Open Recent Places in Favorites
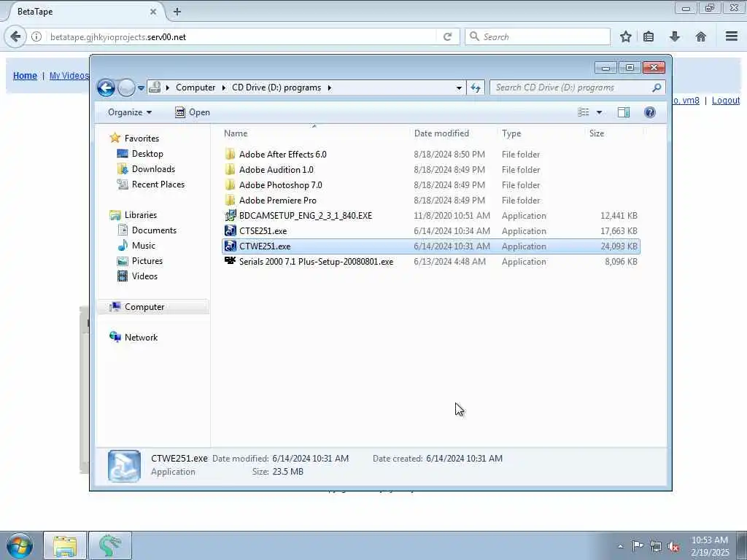 point(158,184)
